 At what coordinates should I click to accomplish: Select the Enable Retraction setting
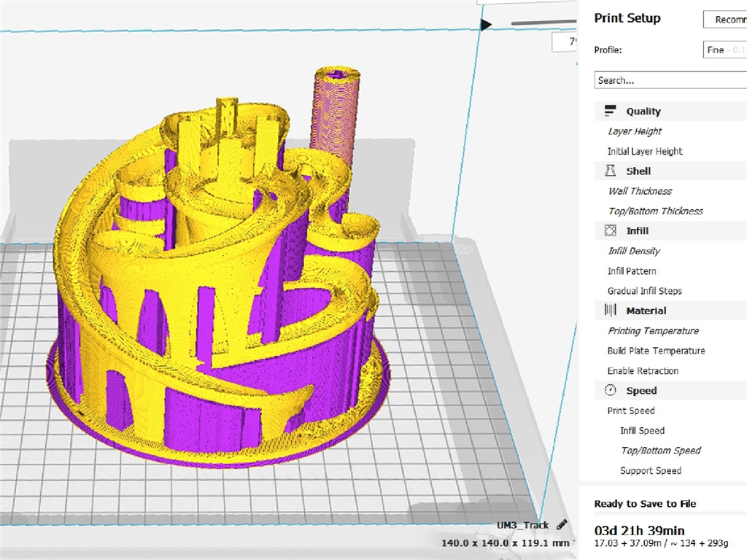tap(643, 371)
